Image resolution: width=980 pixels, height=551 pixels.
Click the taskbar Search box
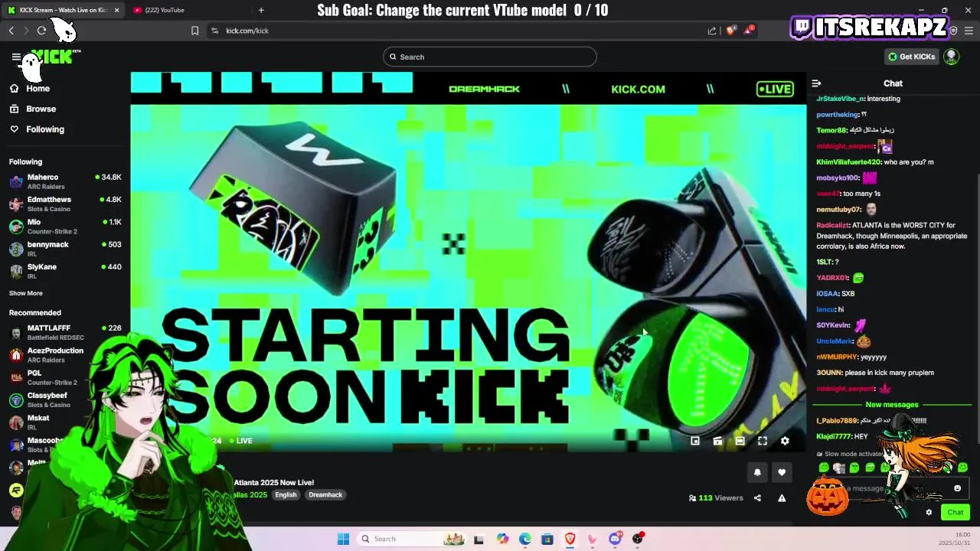[412, 539]
